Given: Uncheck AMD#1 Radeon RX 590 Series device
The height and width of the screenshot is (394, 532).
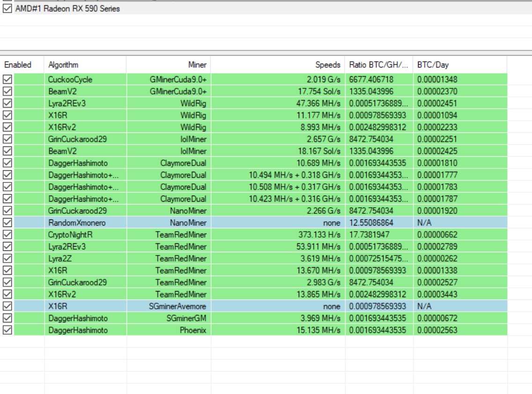Looking at the screenshot, I should point(7,8).
